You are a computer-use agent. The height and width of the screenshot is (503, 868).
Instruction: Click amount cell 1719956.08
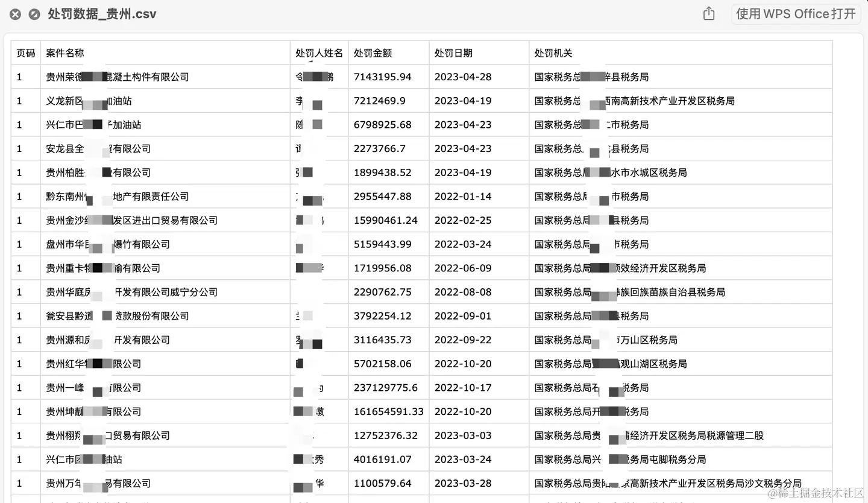[389, 268]
